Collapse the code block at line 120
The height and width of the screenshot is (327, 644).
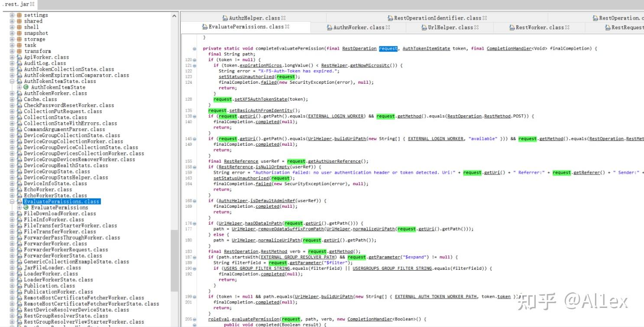click(x=194, y=60)
